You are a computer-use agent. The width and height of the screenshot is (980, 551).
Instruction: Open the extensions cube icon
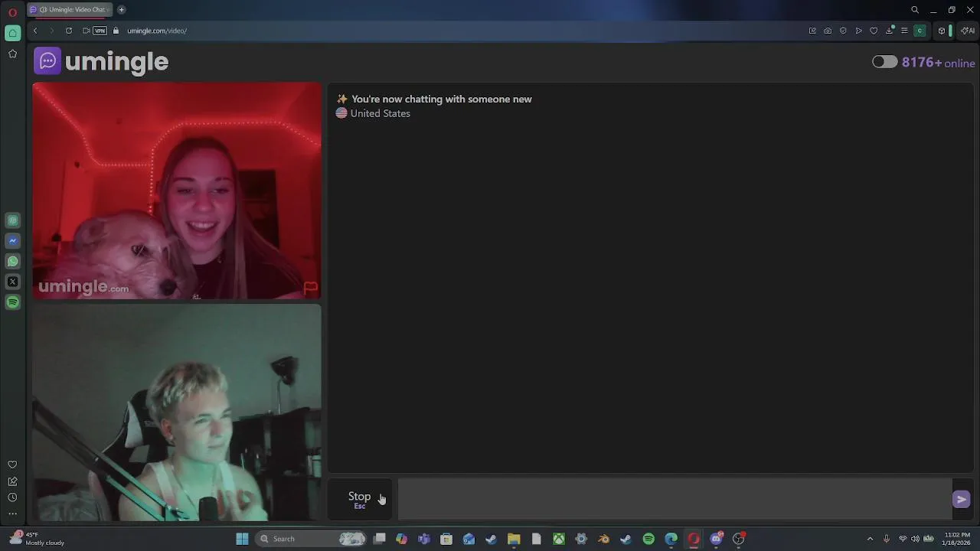[942, 31]
